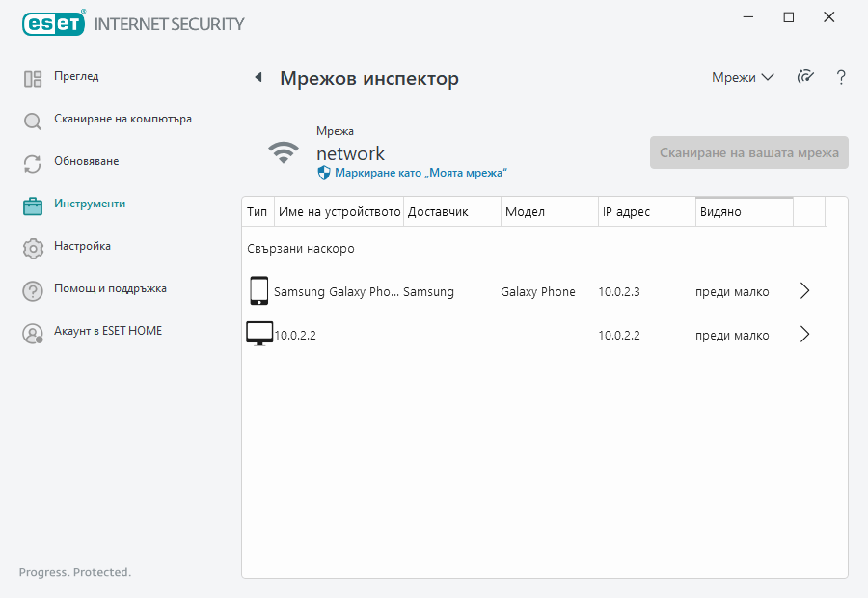Open Преглед in the sidebar
868x598 pixels.
(x=76, y=77)
